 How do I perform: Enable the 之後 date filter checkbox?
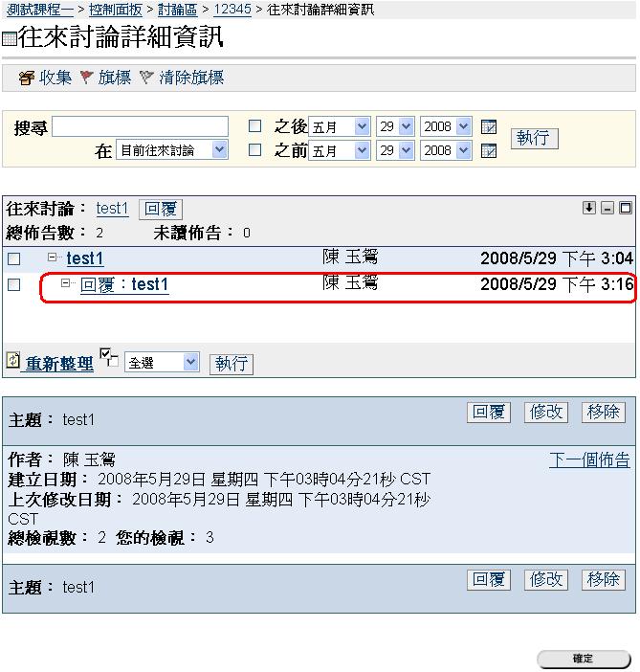pos(255,126)
